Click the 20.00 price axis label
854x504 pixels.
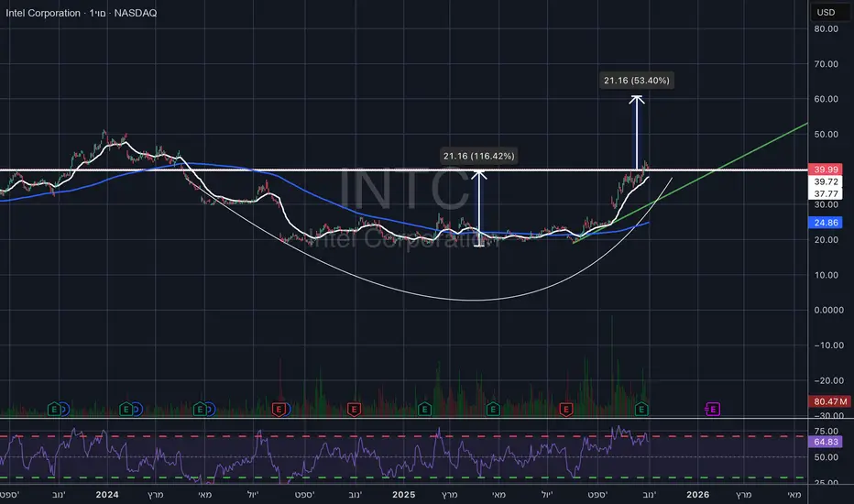tap(826, 240)
